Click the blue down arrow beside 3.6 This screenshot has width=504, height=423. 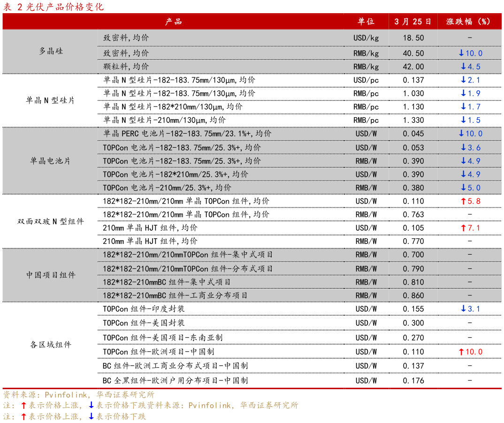tap(463, 148)
